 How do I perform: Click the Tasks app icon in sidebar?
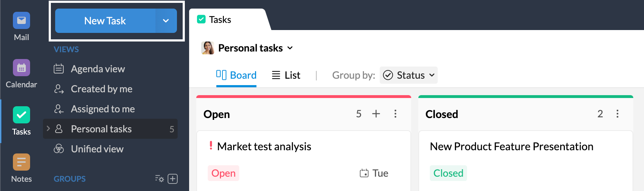point(21,115)
